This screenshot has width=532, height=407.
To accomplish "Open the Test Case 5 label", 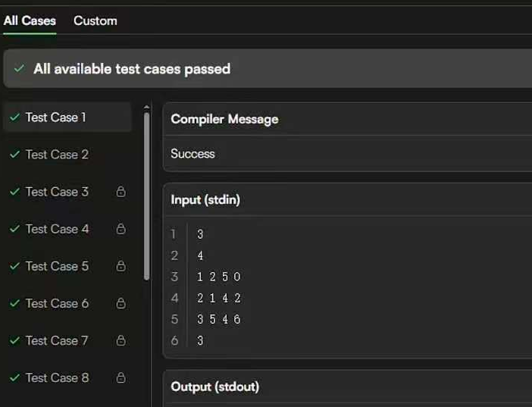I will coord(57,266).
